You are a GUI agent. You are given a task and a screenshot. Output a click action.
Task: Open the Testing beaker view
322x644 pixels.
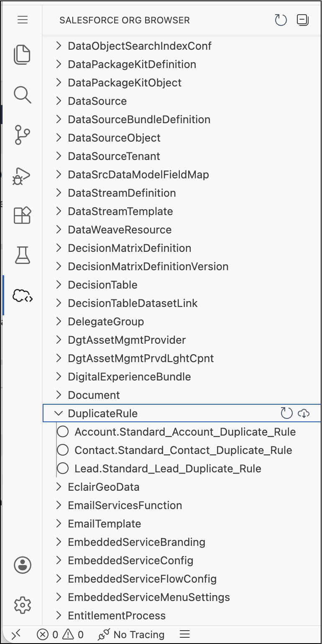tap(23, 255)
